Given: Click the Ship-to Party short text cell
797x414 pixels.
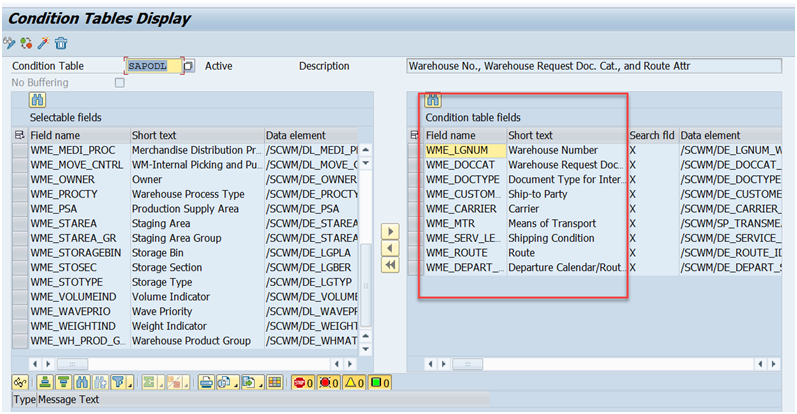Looking at the screenshot, I should coord(567,194).
